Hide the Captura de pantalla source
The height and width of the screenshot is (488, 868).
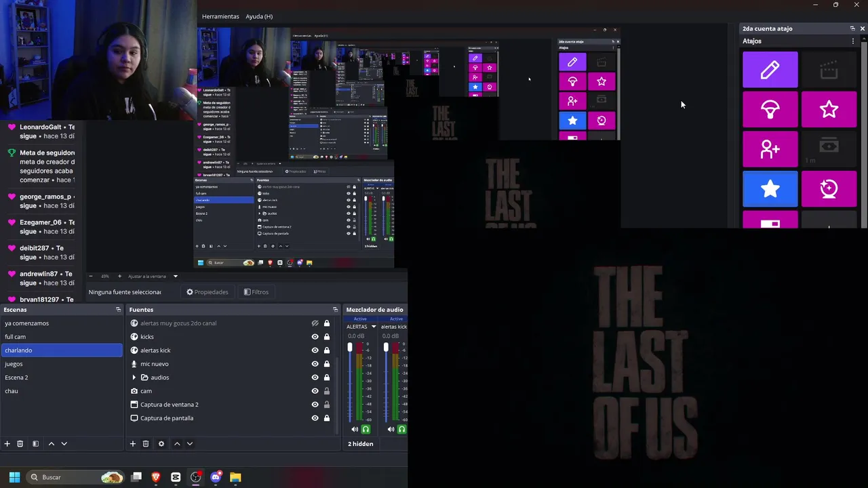(x=315, y=418)
